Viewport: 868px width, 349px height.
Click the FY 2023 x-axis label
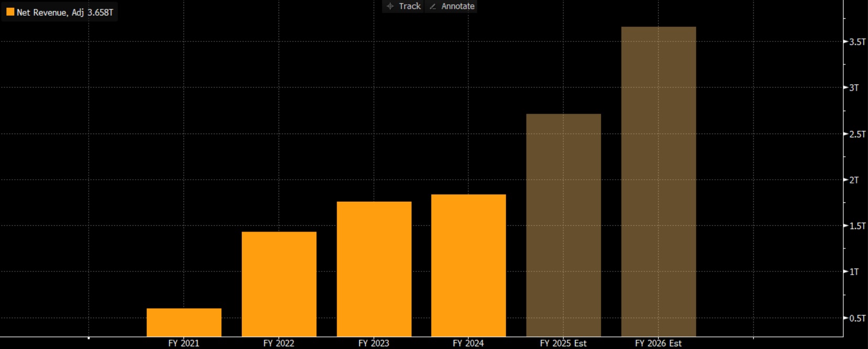[373, 343]
